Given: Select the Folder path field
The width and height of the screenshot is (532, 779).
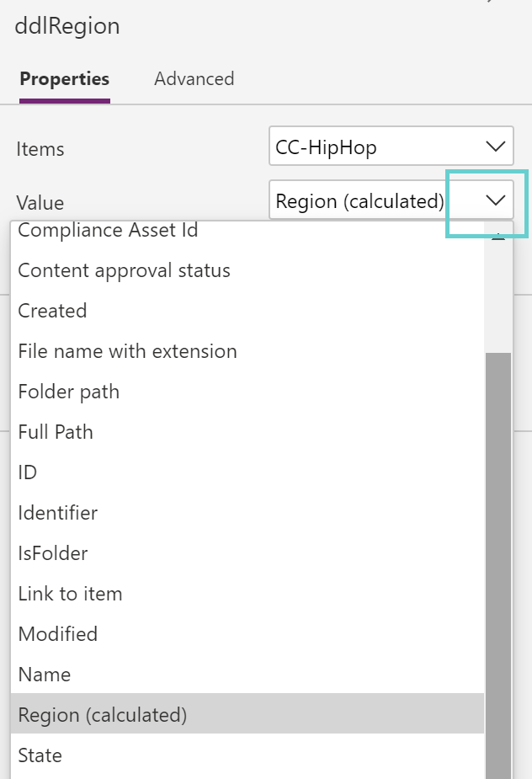Looking at the screenshot, I should point(68,392).
